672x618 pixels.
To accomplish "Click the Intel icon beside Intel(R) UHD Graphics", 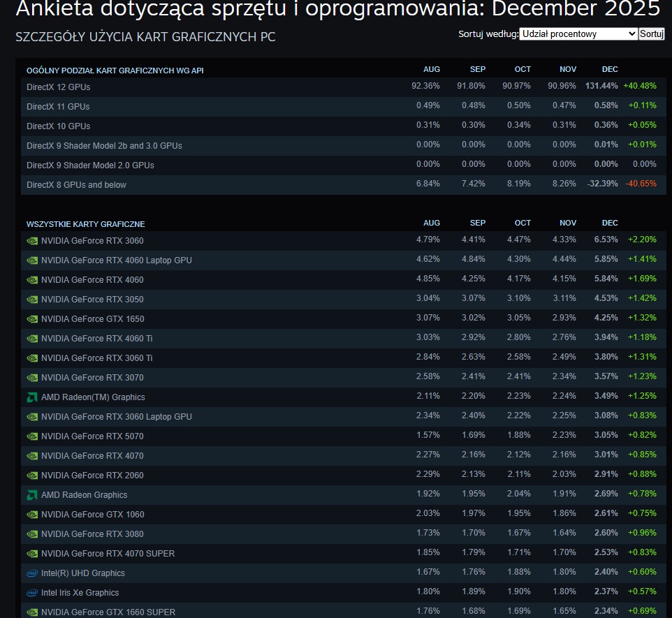I will coord(31,573).
